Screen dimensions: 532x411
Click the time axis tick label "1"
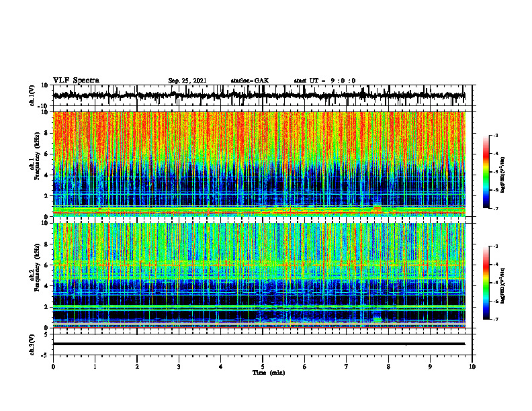[95, 367]
